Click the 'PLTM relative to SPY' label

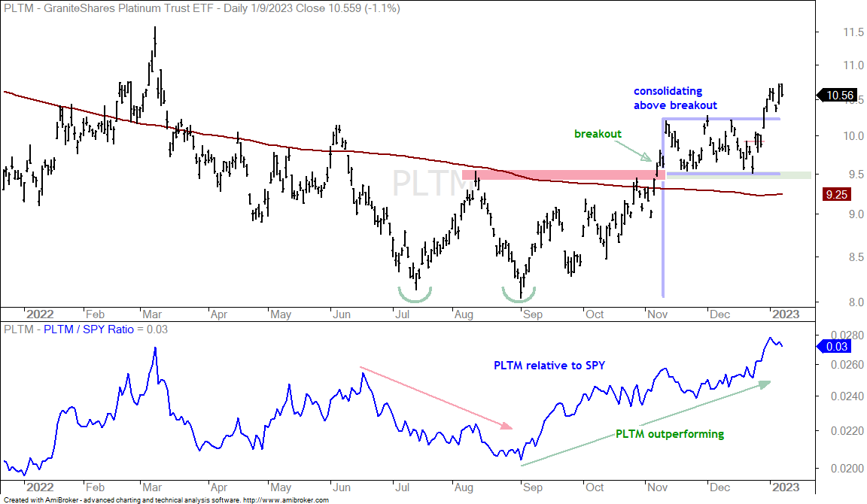tap(549, 366)
